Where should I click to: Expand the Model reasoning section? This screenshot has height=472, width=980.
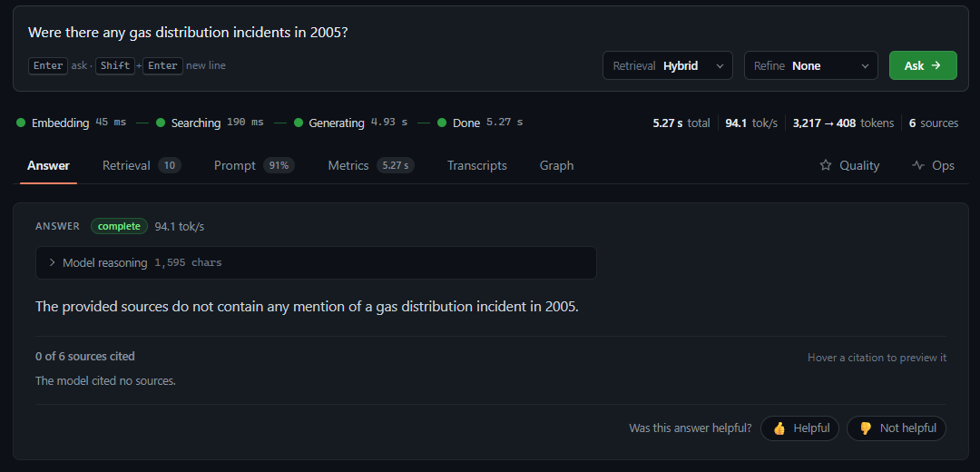click(x=316, y=262)
